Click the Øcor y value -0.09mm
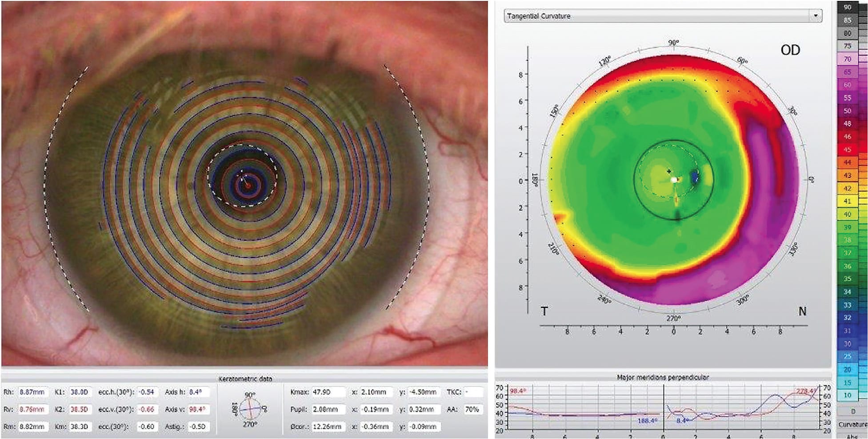 (424, 427)
